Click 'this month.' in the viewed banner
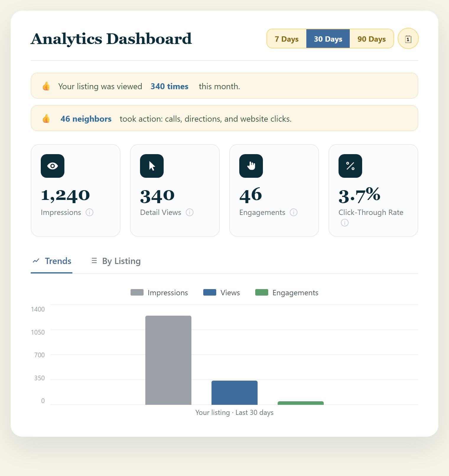Viewport: 449px width, 476px height. coord(219,86)
